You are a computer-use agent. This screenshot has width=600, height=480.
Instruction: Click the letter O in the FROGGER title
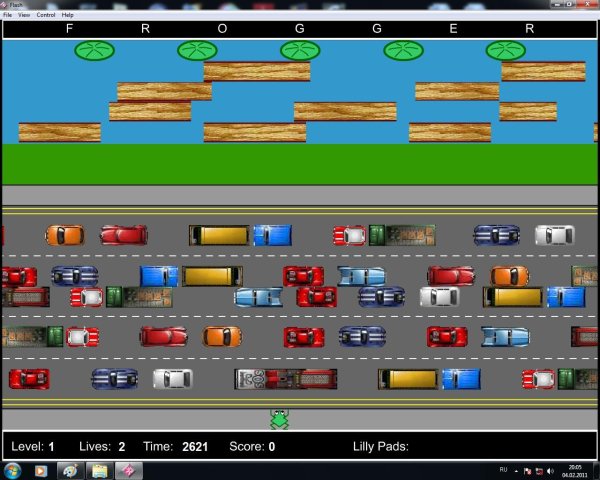coord(222,29)
